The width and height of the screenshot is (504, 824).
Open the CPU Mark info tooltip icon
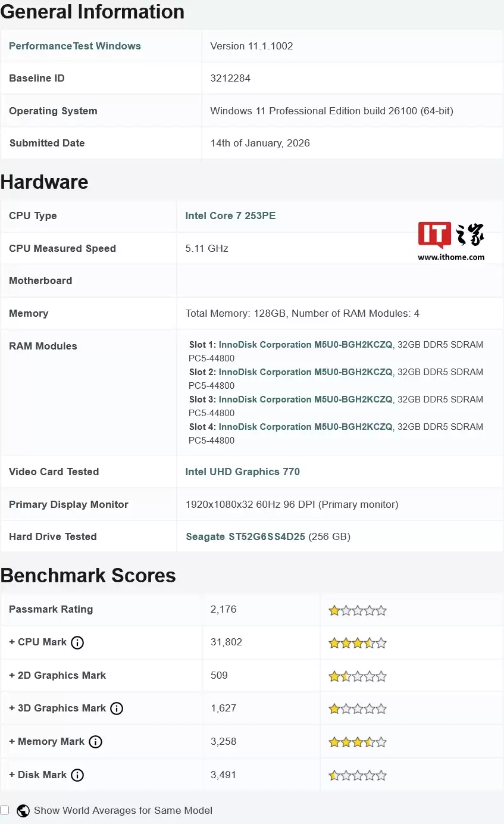77,642
